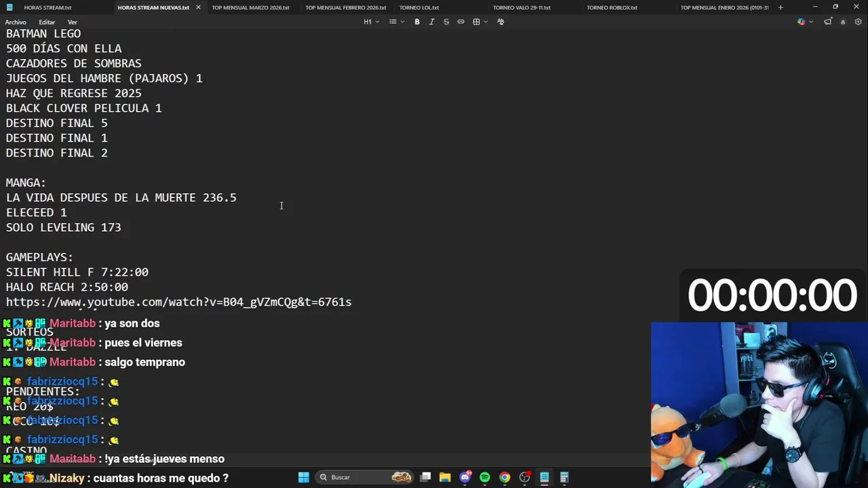
Task: Switch to TOP MENSUAL FEBRERO 2026.txt tab
Action: pyautogui.click(x=345, y=7)
